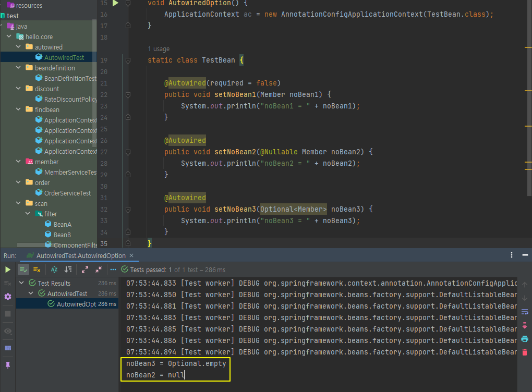
Task: Collapse the Test Results node
Action: 22,283
